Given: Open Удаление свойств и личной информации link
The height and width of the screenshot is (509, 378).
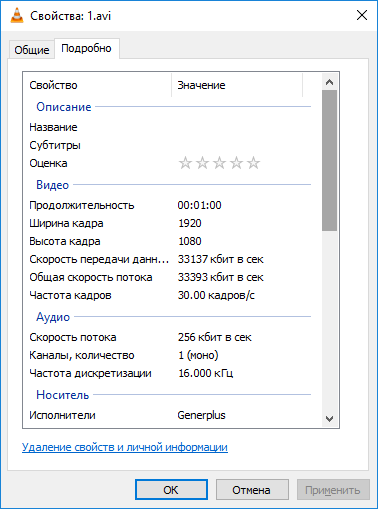Looking at the screenshot, I should point(125,447).
